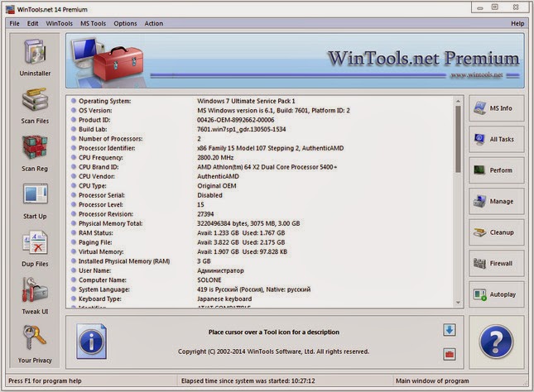The image size is (534, 392).
Task: Click the 'Main window of program' status text
Action: pyautogui.click(x=432, y=380)
